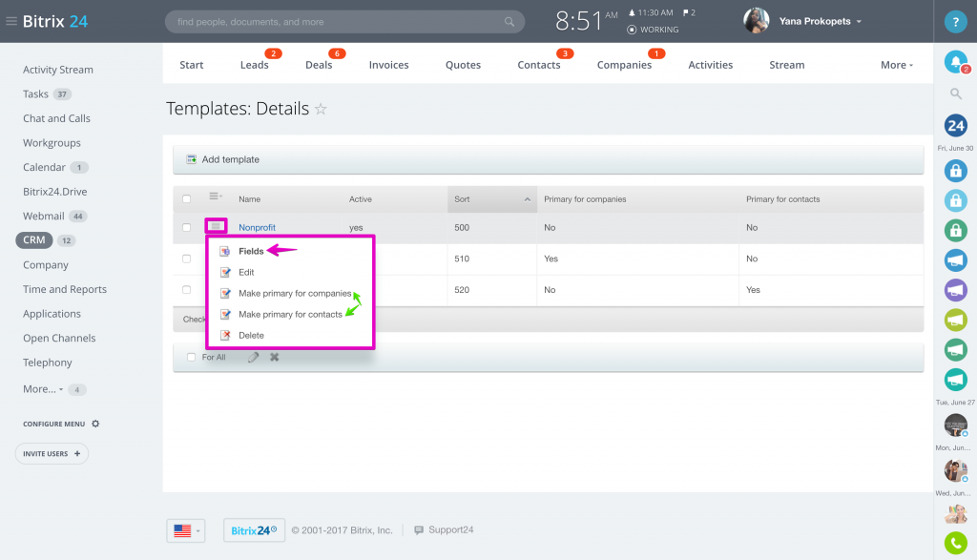The width and height of the screenshot is (977, 560).
Task: Click the flag counter showing 2
Action: [x=689, y=12]
